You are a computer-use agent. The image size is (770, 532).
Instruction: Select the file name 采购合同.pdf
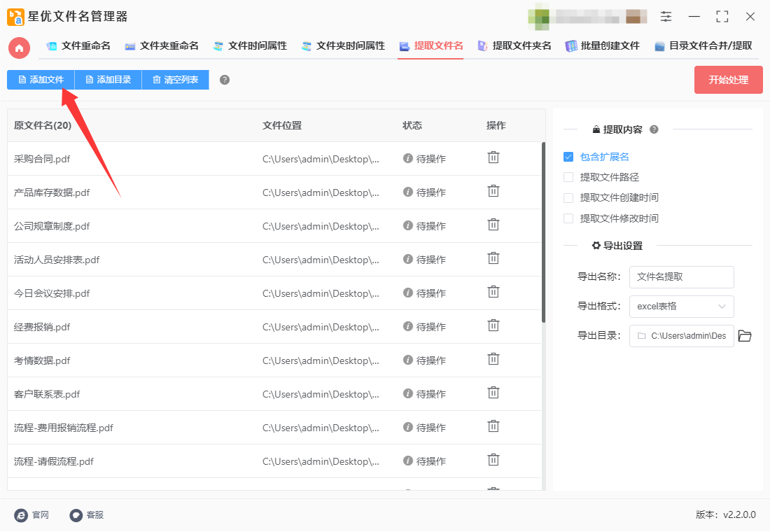tap(42, 159)
